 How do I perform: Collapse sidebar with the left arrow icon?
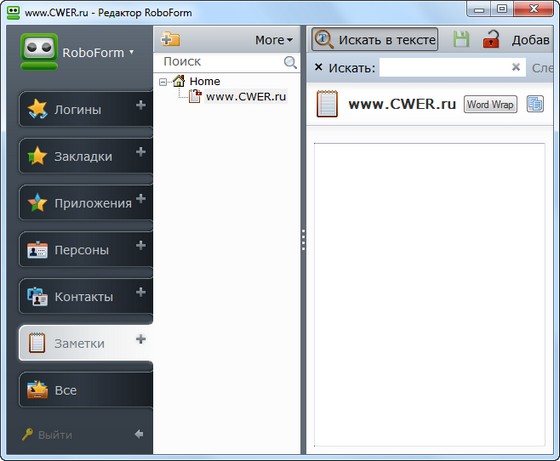click(139, 434)
